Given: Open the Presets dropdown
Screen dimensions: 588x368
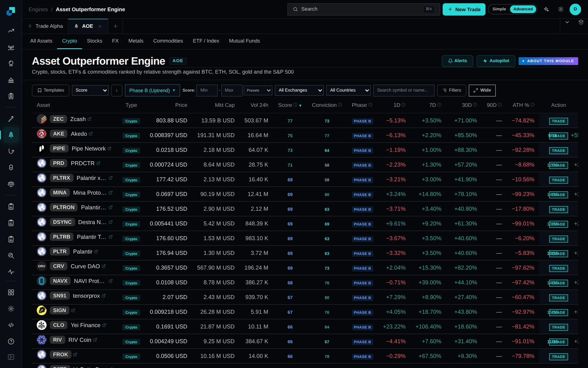Looking at the screenshot, I should click(x=258, y=91).
